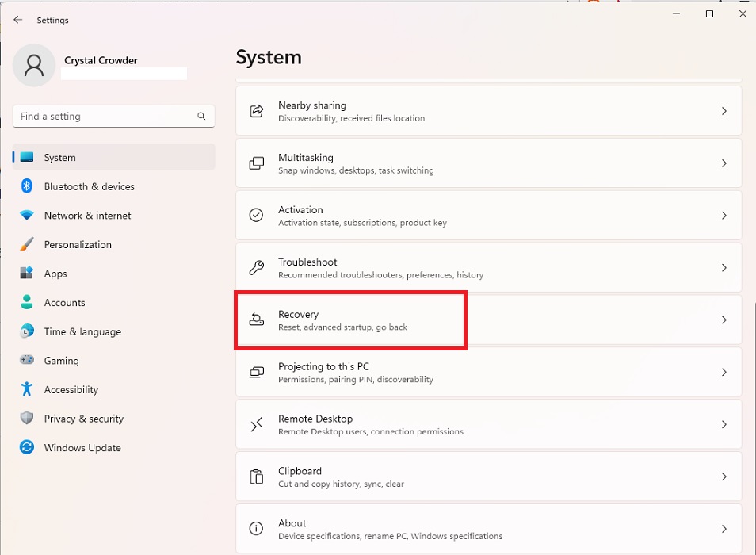Select the Accessibility person icon
756x555 pixels.
(28, 389)
